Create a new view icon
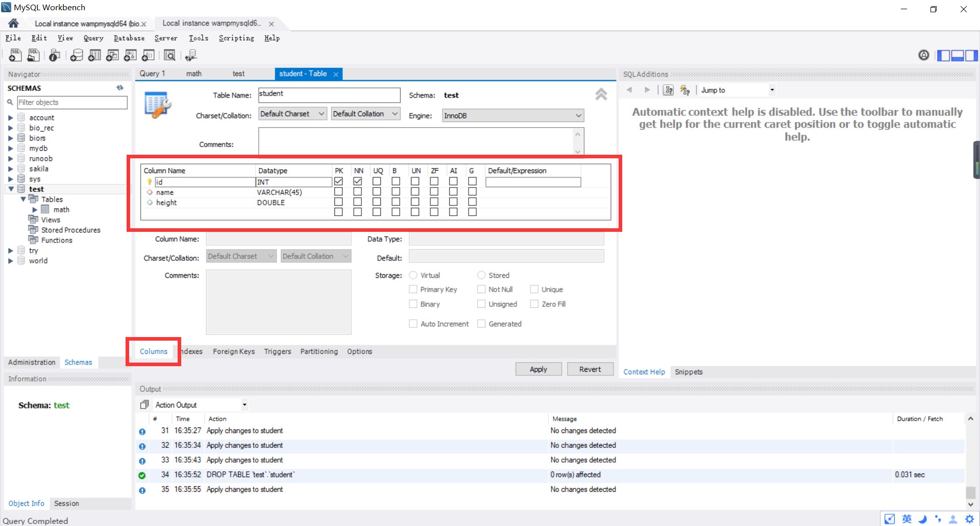 point(112,55)
